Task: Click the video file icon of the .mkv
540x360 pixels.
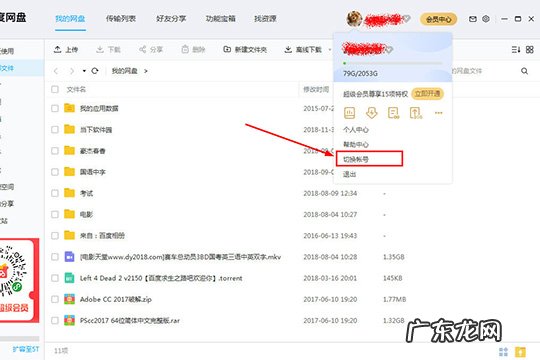Action: pos(69,257)
